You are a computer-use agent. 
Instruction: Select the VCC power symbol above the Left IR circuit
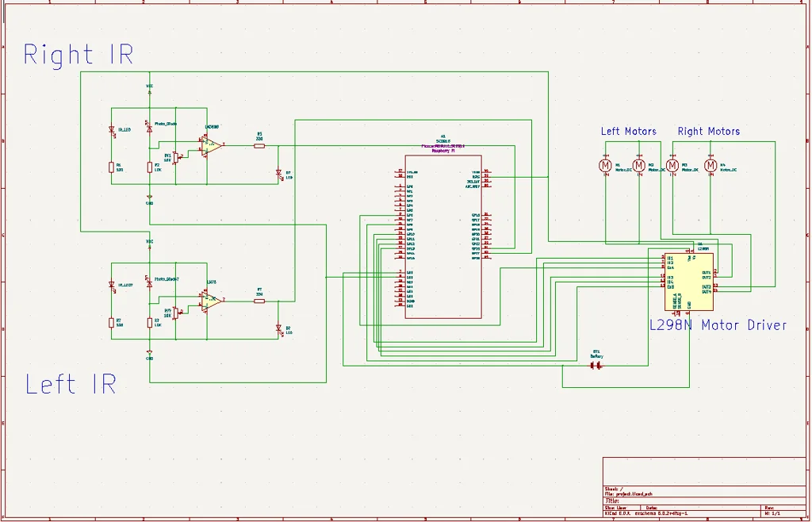tap(149, 246)
